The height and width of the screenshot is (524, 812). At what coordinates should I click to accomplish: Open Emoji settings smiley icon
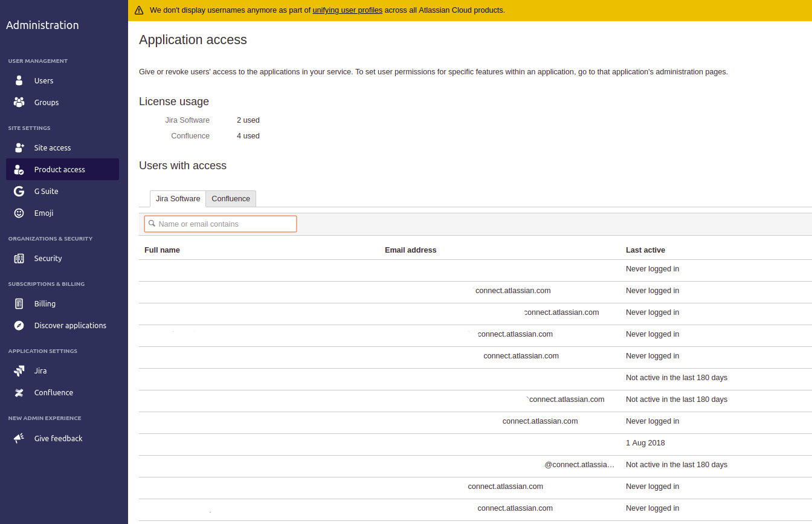19,213
